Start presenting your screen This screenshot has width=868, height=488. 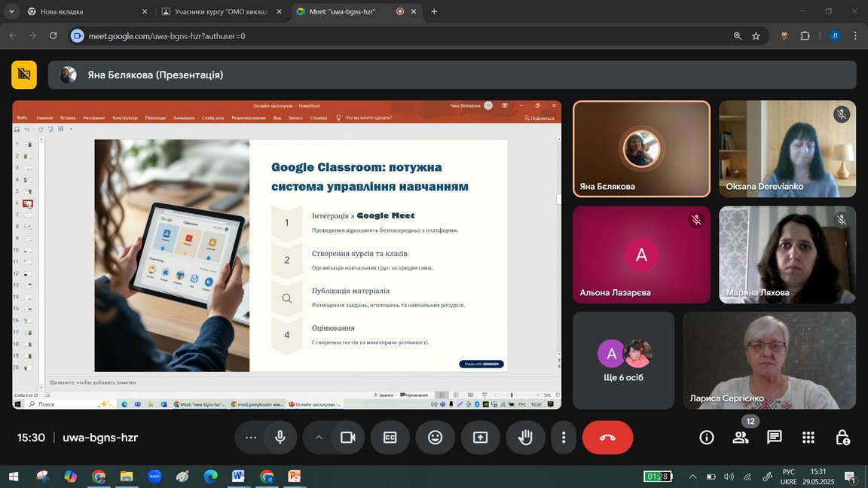[x=480, y=437]
